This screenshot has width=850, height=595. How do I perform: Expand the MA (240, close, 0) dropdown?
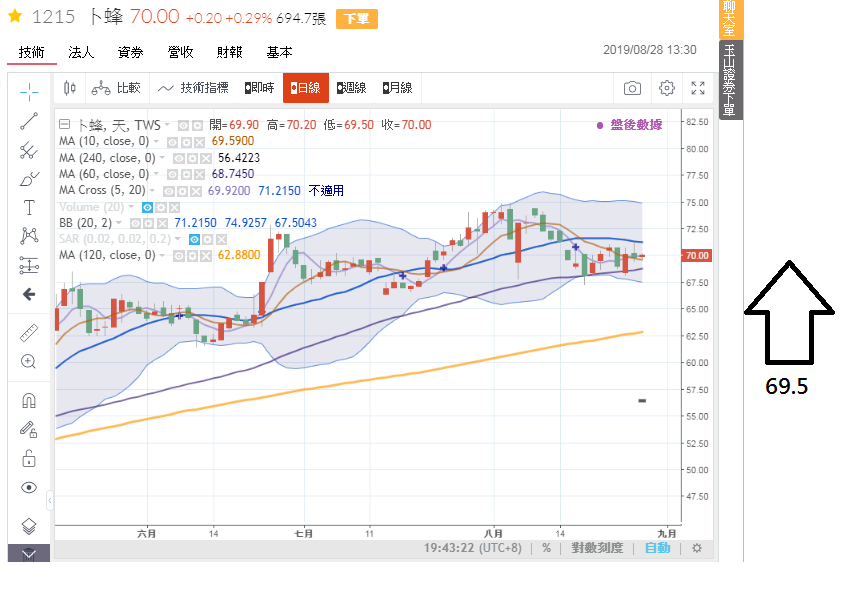click(x=162, y=158)
